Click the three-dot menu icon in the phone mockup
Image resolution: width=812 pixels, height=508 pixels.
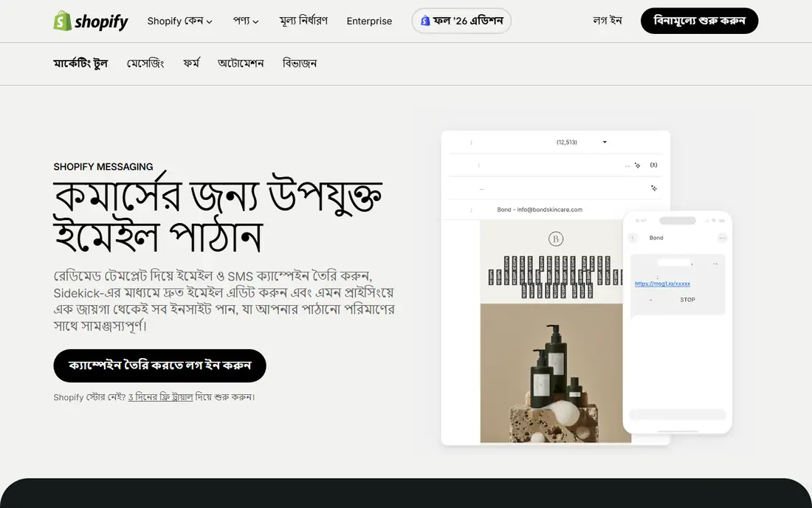click(723, 238)
